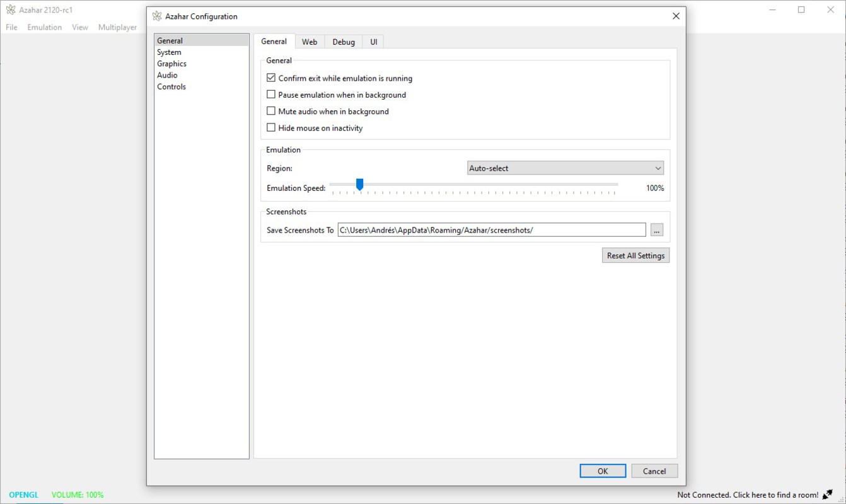Maximize the main Azahar window
The width and height of the screenshot is (846, 504).
[x=801, y=9]
